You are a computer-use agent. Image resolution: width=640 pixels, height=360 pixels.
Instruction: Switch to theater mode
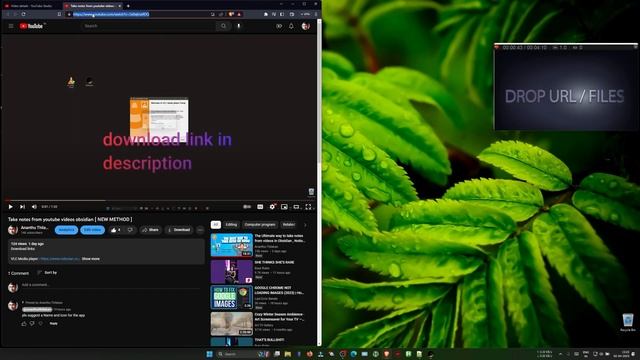pos(296,207)
